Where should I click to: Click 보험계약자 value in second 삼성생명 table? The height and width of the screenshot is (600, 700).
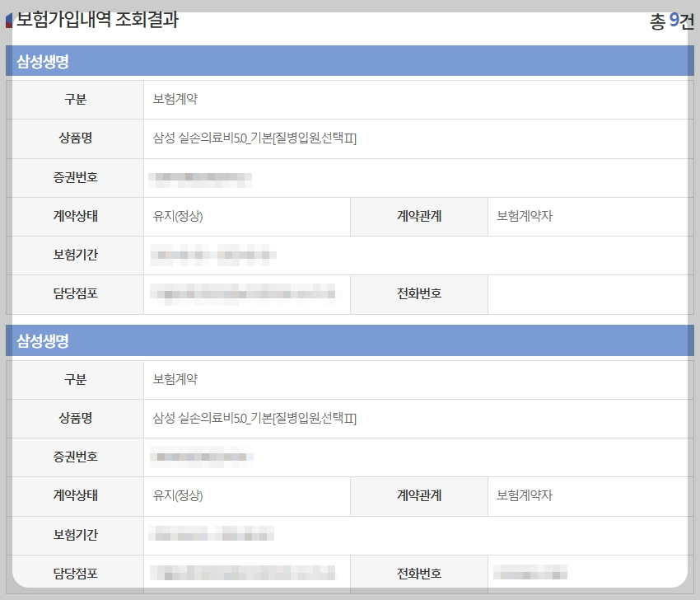click(525, 495)
